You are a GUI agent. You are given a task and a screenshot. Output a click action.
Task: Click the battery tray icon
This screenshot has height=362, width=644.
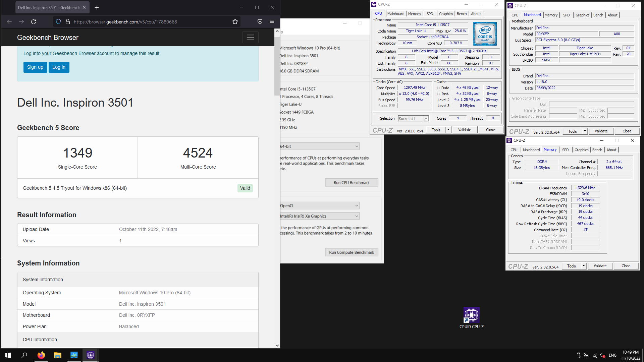tap(586, 355)
